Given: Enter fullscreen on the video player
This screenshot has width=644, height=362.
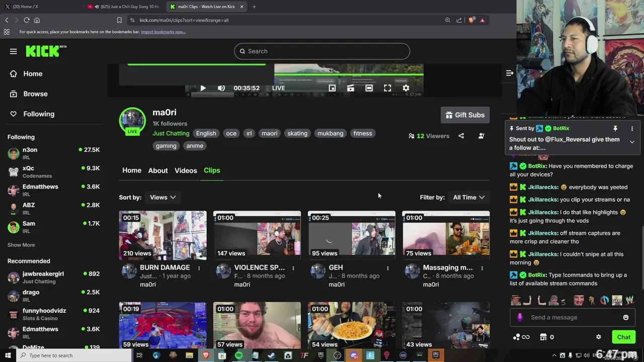Looking at the screenshot, I should coord(387,88).
